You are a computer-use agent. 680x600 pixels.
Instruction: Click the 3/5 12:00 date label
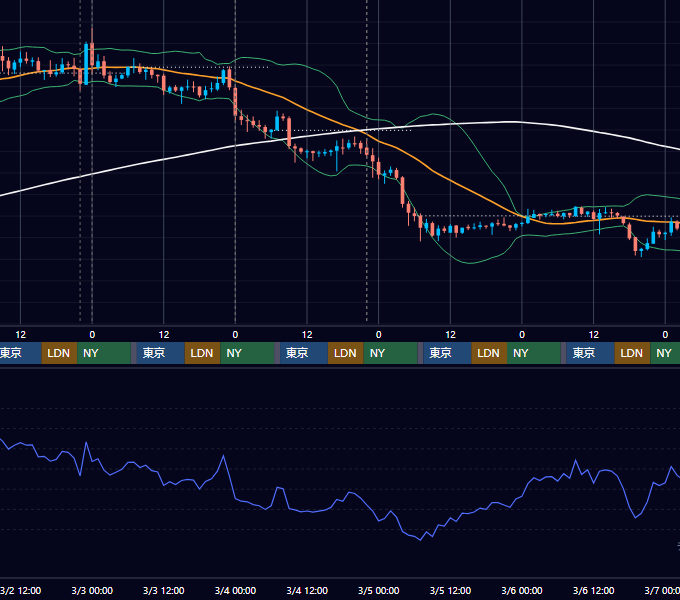(x=450, y=590)
